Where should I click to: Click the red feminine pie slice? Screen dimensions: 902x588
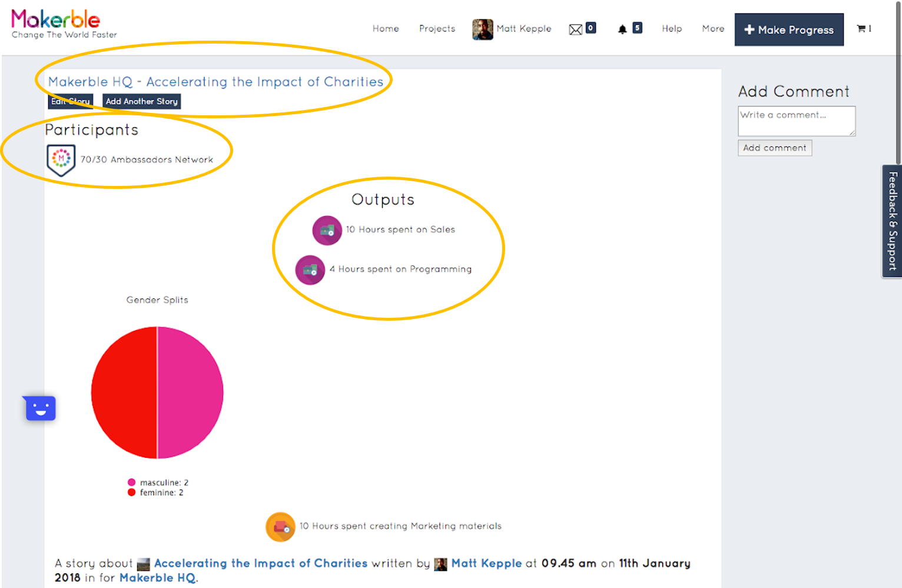click(124, 393)
